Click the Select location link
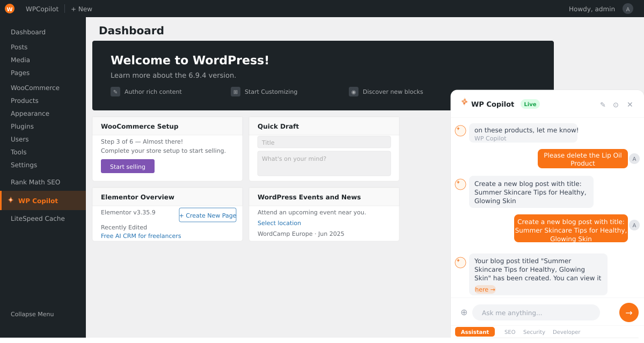644x343 pixels. point(279,223)
